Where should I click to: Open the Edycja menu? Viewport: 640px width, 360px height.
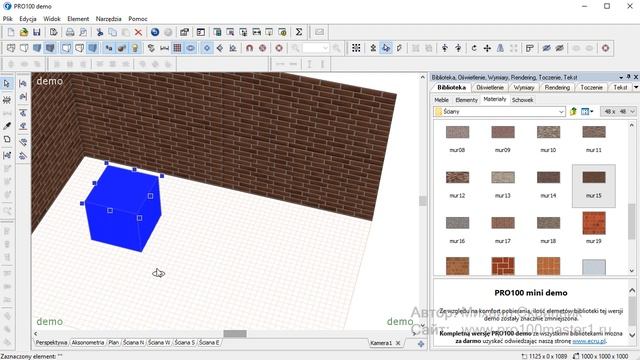(x=28, y=19)
